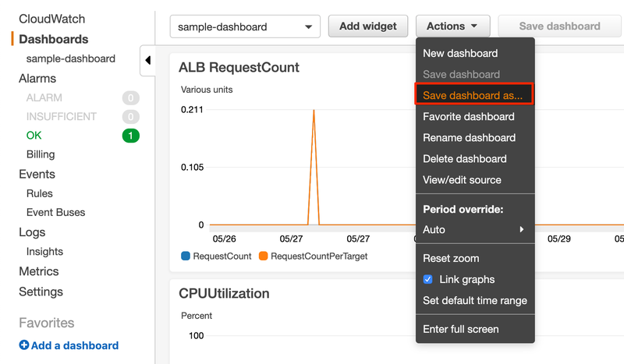Open Alarms section in sidebar
Image resolution: width=624 pixels, height=364 pixels.
pyautogui.click(x=37, y=79)
